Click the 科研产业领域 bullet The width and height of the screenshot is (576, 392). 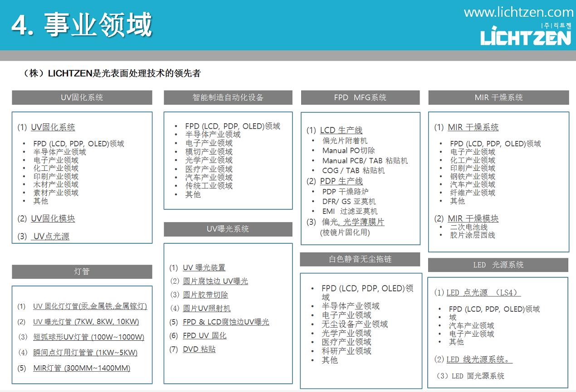347,351
